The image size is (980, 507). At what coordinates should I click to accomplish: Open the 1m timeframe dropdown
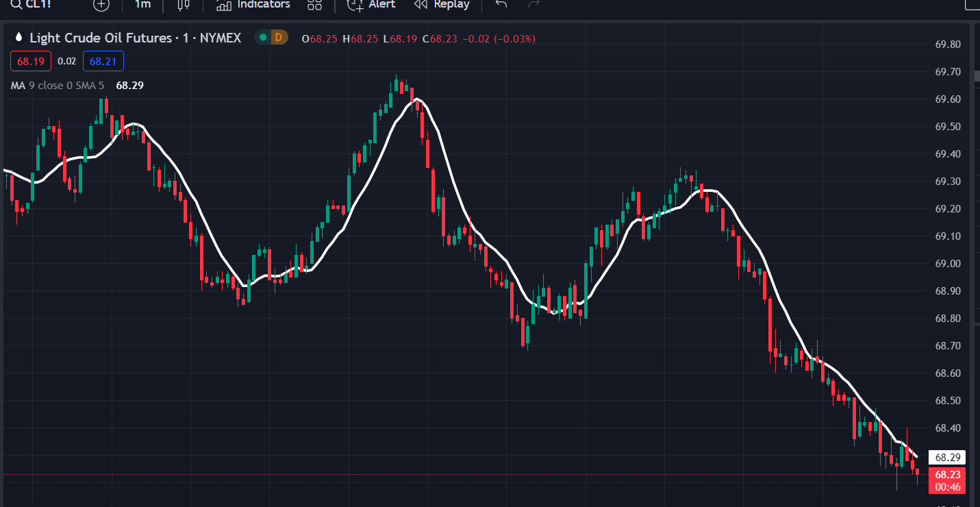[142, 5]
